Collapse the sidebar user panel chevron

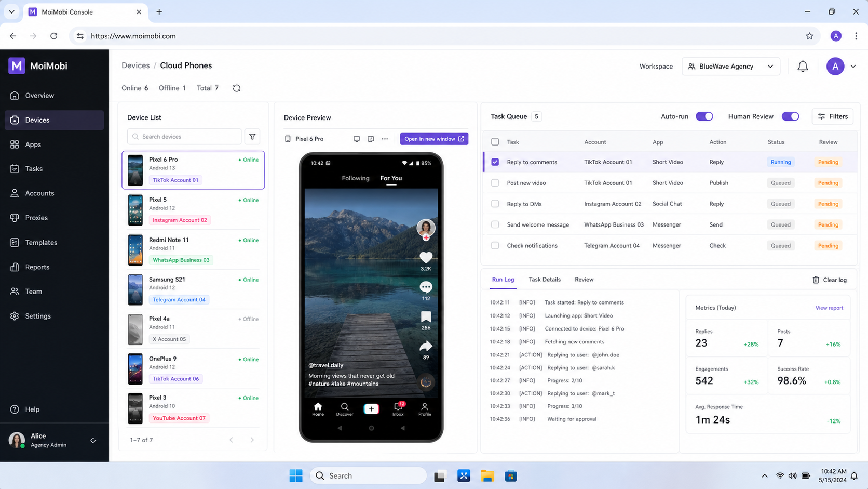point(93,441)
